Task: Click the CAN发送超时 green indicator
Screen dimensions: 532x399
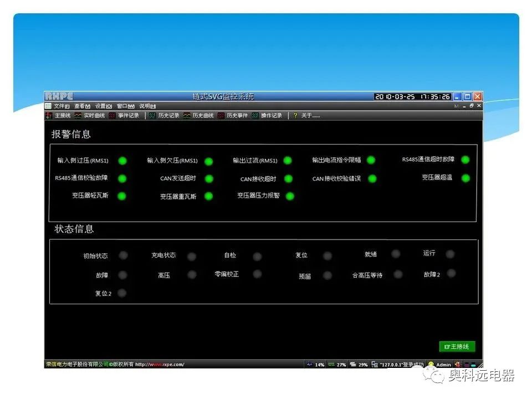Action: (209, 178)
